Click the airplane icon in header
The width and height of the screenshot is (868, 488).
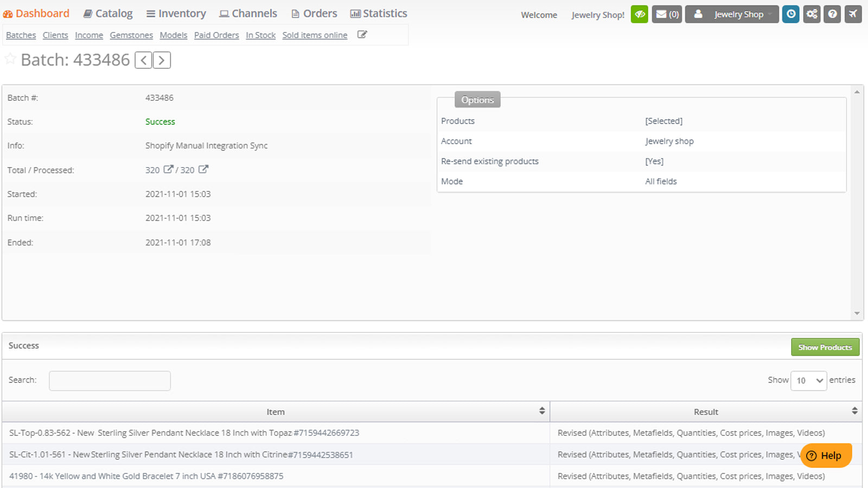853,14
